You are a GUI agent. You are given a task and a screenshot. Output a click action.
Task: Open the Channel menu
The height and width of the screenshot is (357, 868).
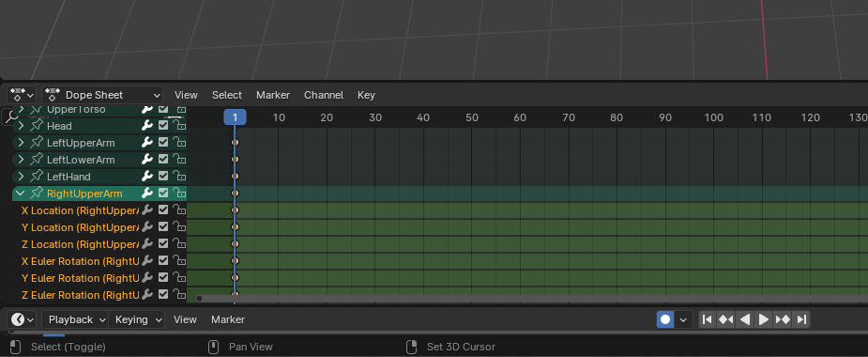(324, 95)
